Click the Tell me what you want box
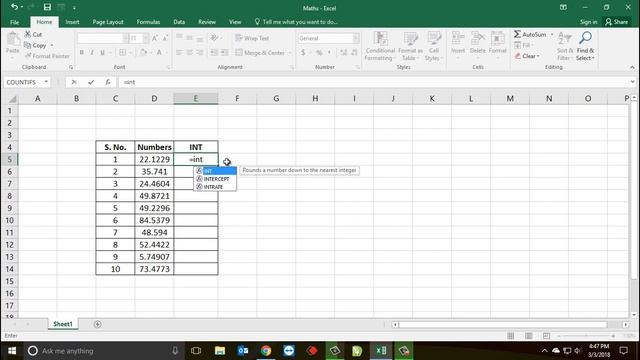 pos(296,22)
